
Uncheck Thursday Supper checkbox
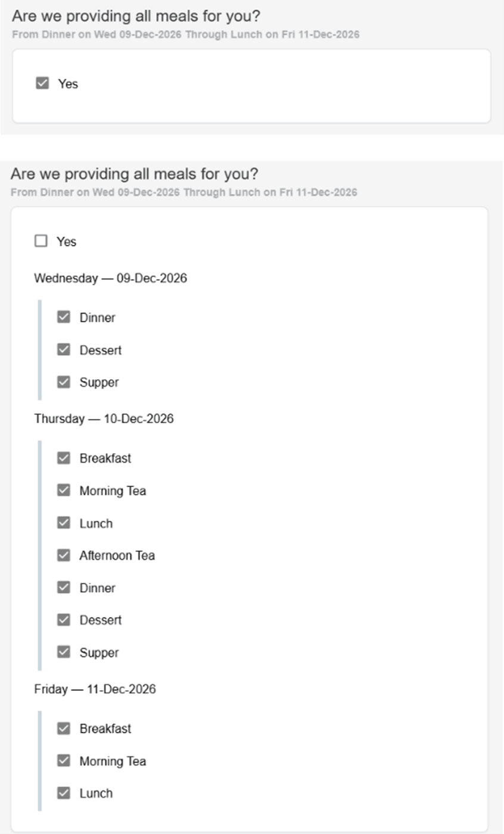(x=64, y=653)
